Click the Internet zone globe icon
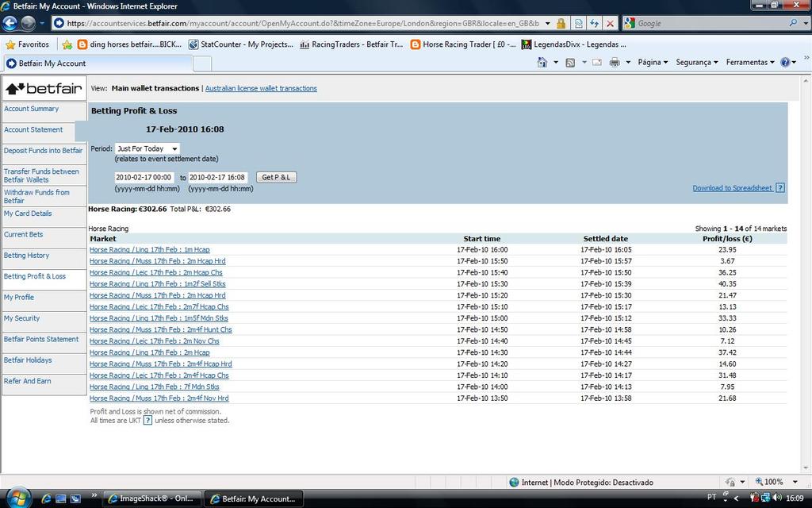Screen dimensions: 812x508 point(514,482)
